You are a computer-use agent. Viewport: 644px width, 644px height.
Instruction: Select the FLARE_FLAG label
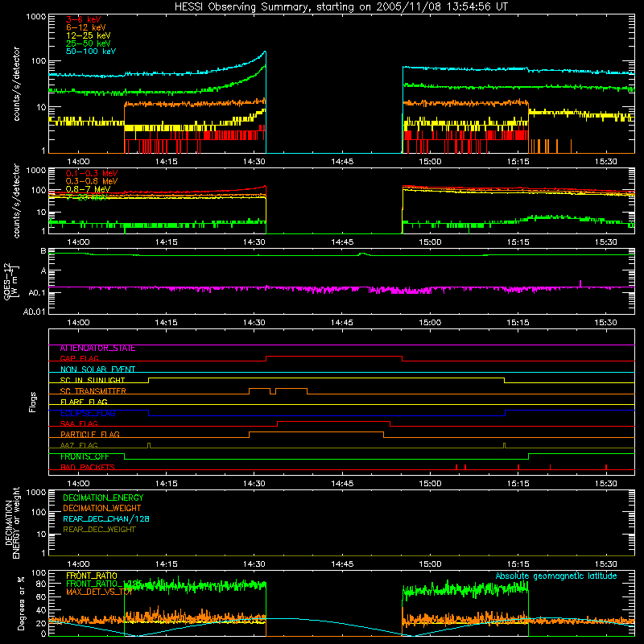coord(84,402)
